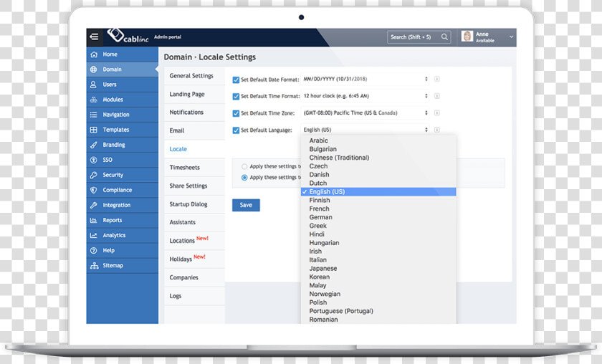Image resolution: width=602 pixels, height=364 pixels.
Task: Uncheck Set Default Language checkbox
Action: tap(236, 130)
